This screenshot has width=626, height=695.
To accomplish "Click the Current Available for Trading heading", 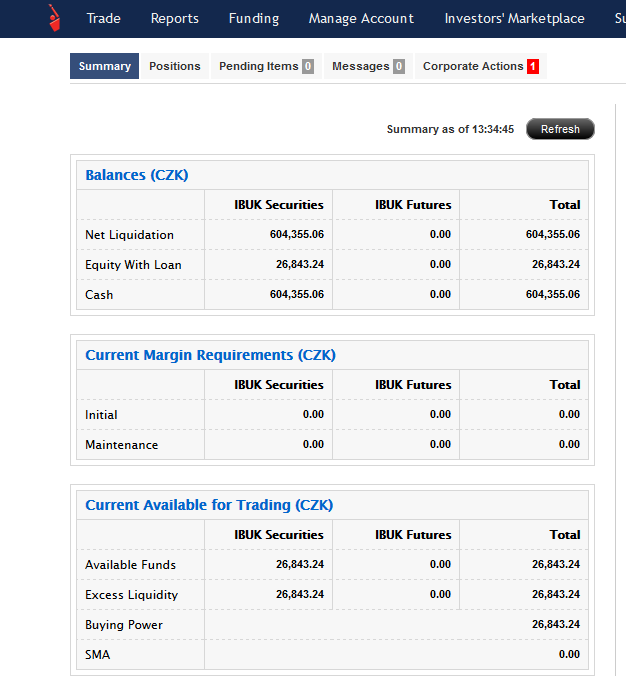I will pos(209,505).
